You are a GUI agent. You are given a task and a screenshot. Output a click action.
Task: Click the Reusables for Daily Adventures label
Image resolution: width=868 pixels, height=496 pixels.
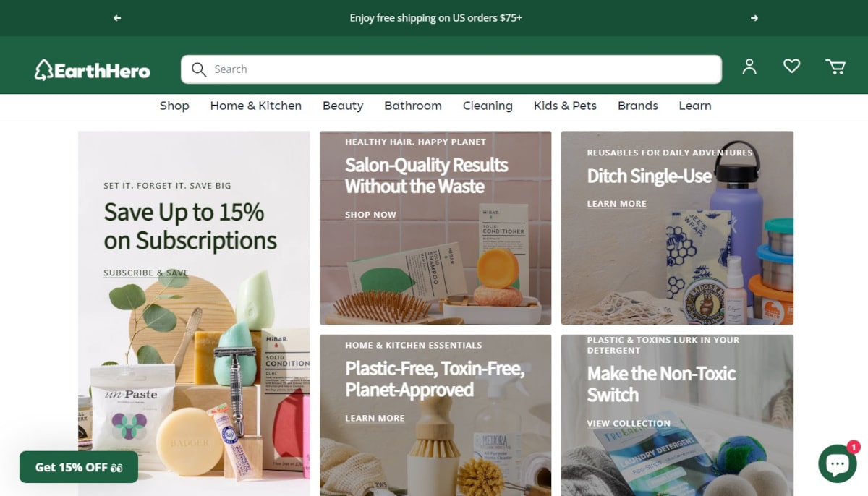click(x=670, y=153)
